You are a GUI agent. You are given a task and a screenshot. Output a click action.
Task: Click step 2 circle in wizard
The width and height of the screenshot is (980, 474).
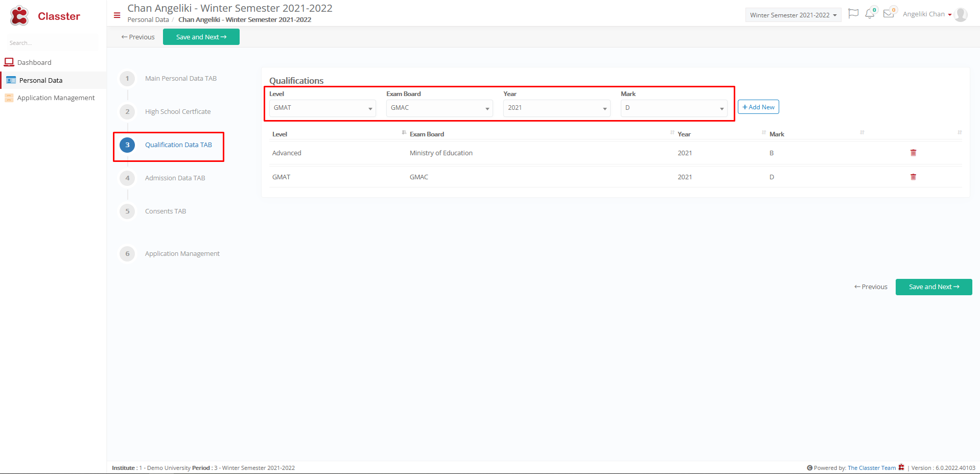tap(127, 111)
